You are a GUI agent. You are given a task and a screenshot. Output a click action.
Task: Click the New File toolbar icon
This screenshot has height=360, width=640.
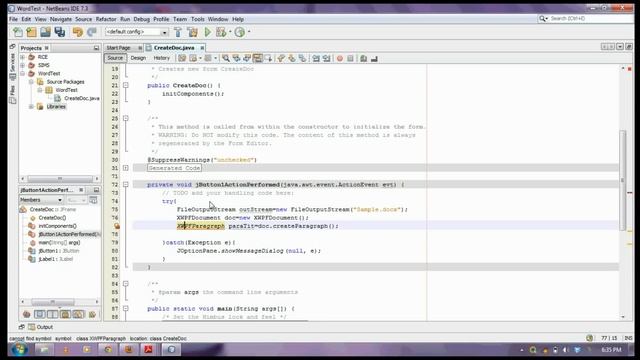(x=18, y=32)
